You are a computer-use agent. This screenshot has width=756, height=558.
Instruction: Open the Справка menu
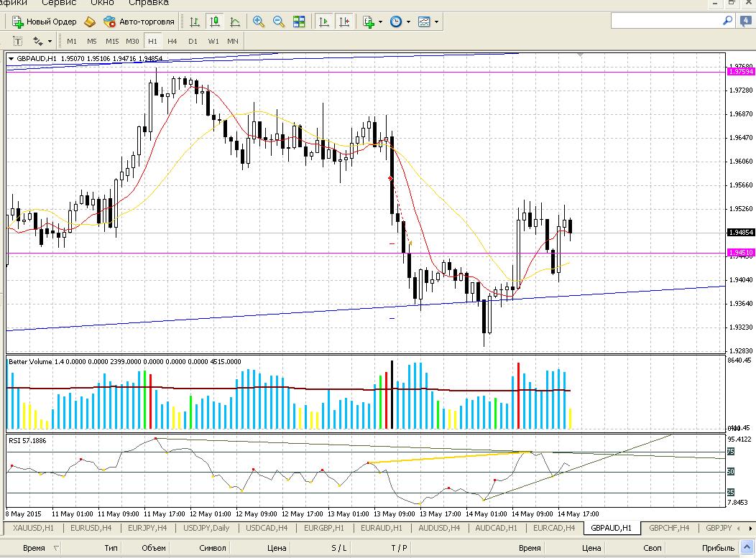pos(149,3)
